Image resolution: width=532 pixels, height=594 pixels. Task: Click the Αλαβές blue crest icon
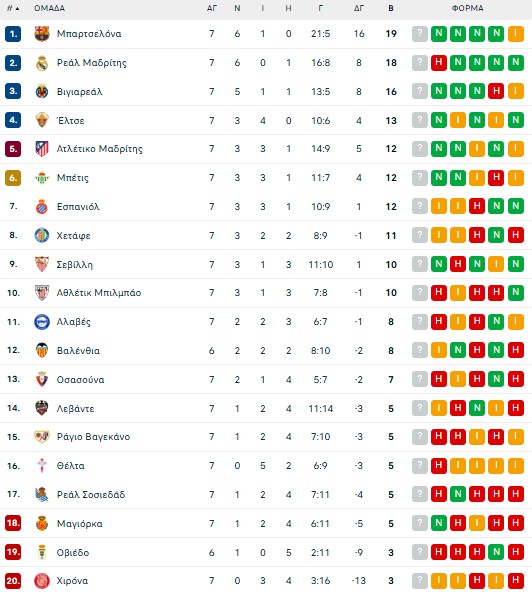pyautogui.click(x=42, y=322)
